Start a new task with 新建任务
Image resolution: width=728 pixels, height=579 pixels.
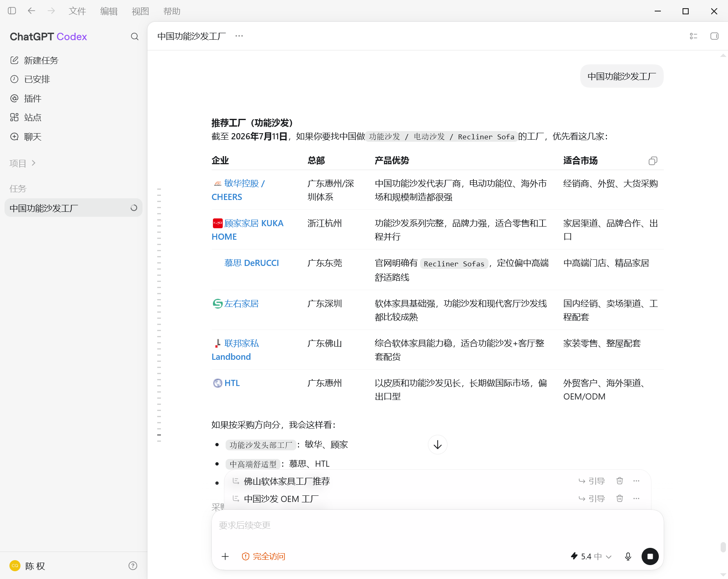[x=73, y=60]
